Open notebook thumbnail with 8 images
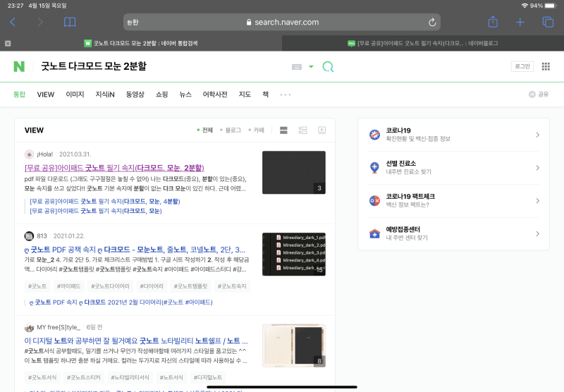The width and height of the screenshot is (564, 392). (294, 345)
